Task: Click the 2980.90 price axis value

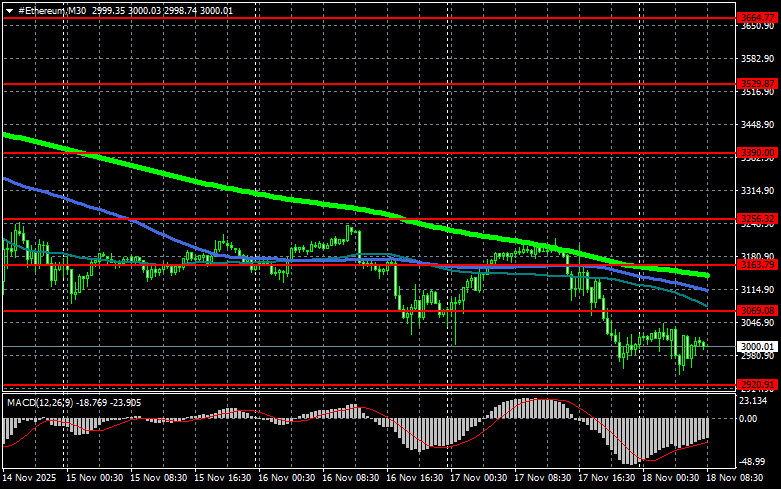Action: 757,356
